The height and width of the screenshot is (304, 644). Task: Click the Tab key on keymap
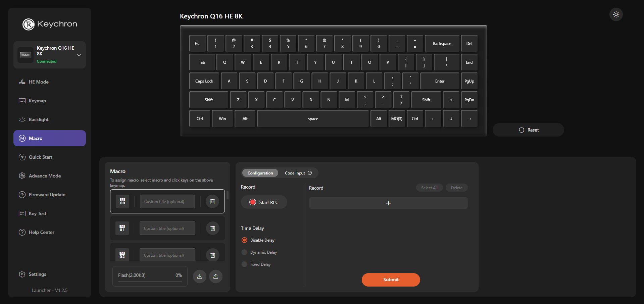click(x=202, y=62)
